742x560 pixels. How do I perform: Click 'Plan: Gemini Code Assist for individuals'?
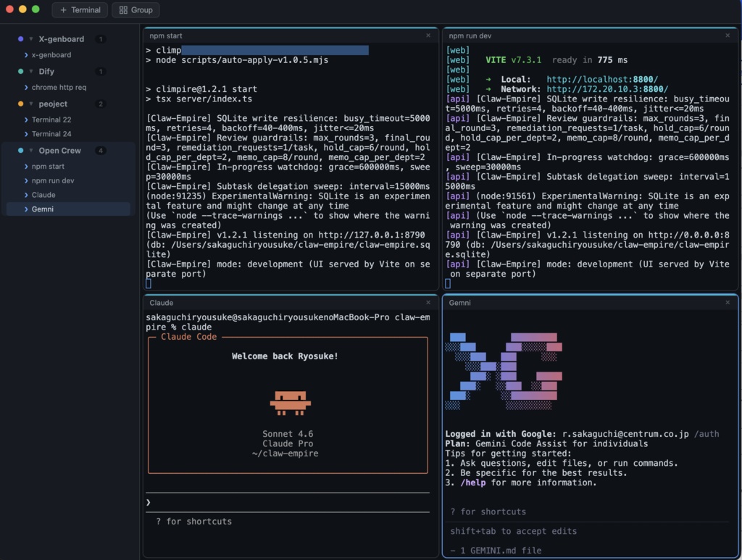tap(546, 443)
